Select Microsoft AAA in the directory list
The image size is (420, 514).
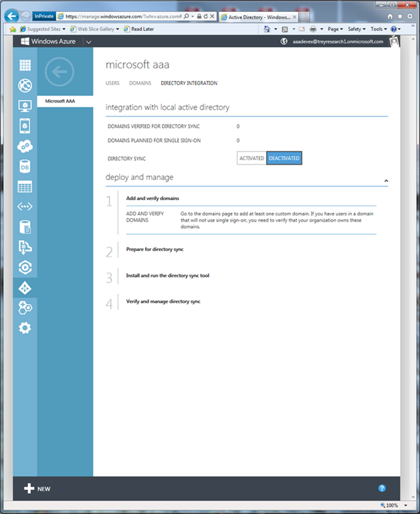tap(65, 101)
